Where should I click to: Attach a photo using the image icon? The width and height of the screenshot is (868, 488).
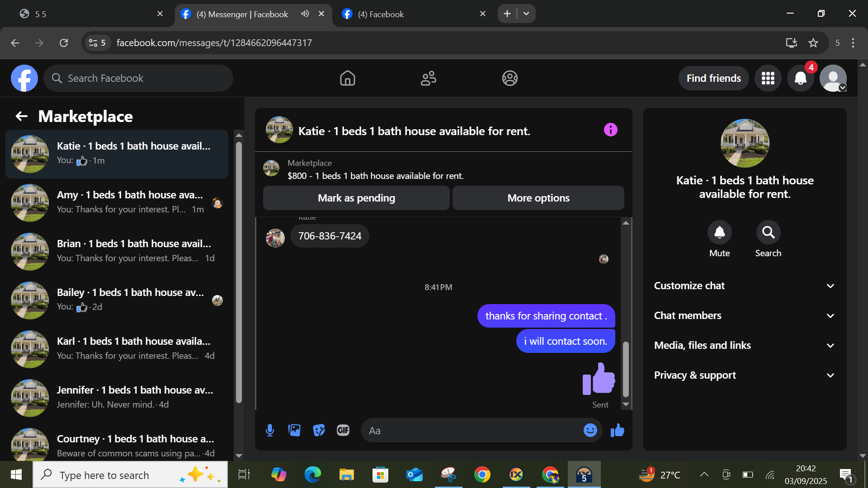(x=294, y=430)
